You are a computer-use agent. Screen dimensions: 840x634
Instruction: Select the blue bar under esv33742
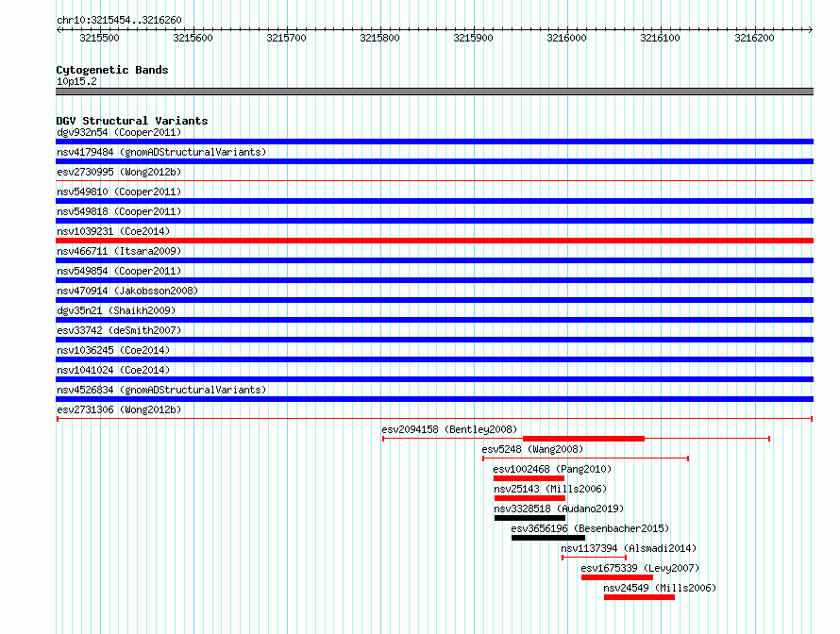point(434,340)
